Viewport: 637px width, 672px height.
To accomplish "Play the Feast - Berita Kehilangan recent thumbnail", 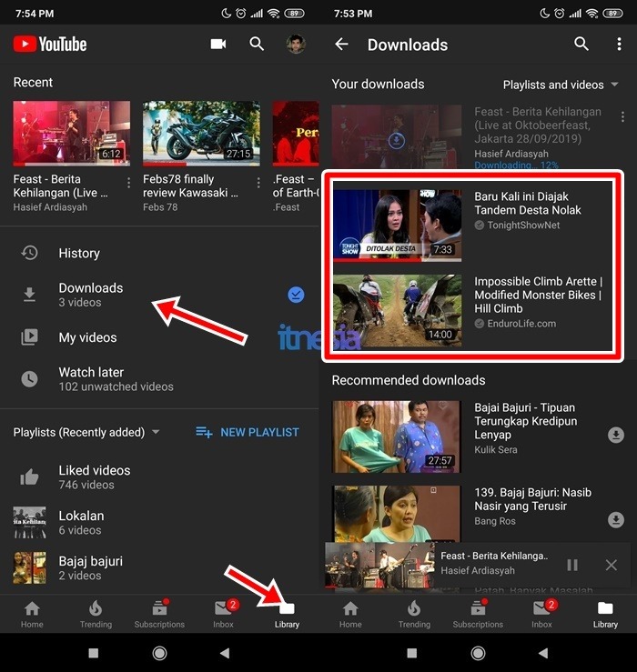I will (x=72, y=134).
